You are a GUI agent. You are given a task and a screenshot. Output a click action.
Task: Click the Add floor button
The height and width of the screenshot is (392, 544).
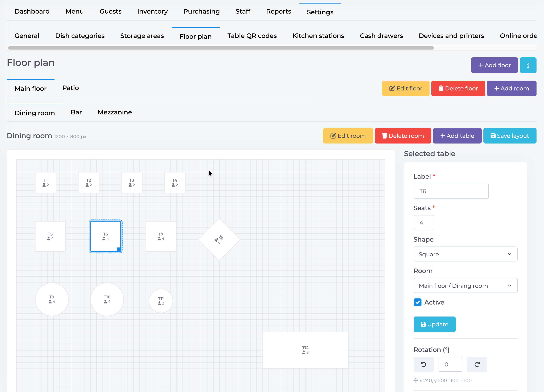click(494, 65)
